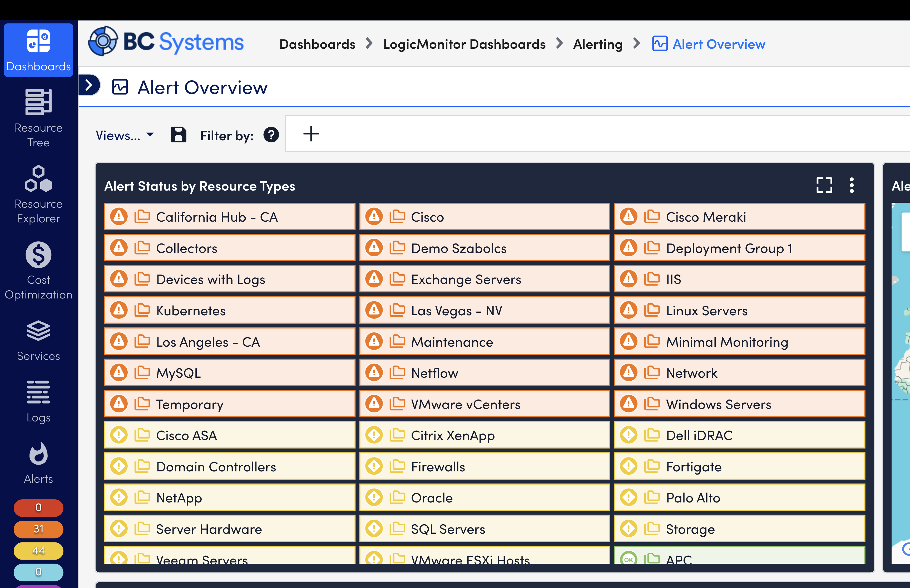Open the Firewalls tile
The image size is (910, 588).
[484, 466]
